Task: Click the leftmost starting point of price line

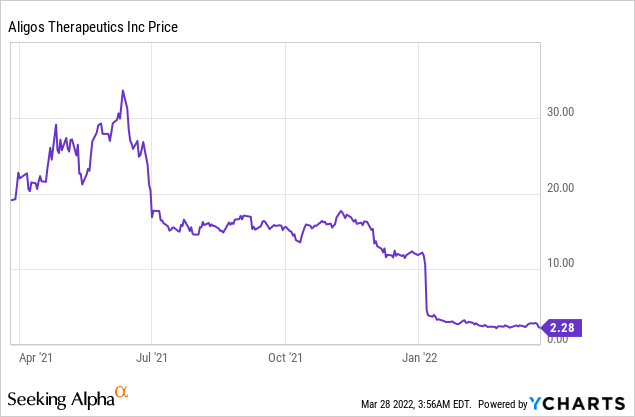Action: coord(11,200)
